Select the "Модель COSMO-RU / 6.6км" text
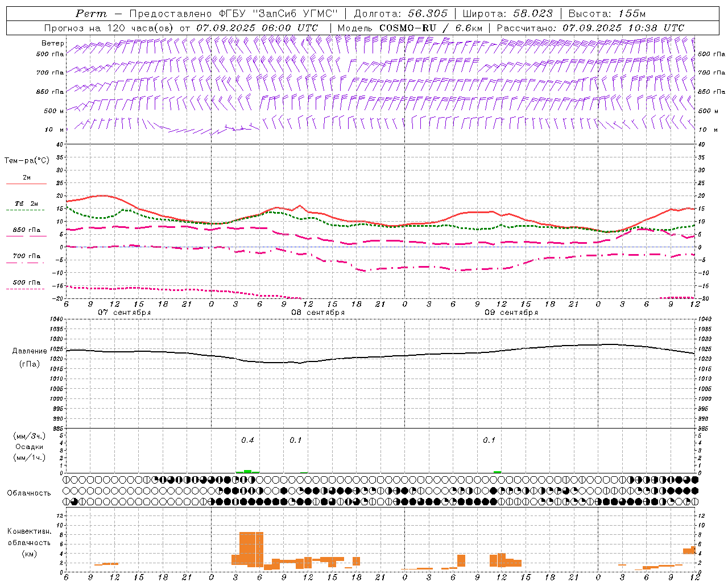Screen dimensions: 728x582 [409, 28]
